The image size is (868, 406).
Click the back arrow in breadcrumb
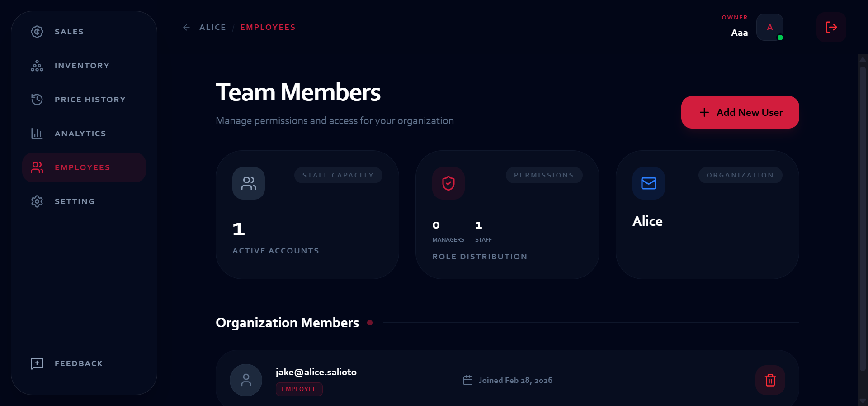point(186,28)
